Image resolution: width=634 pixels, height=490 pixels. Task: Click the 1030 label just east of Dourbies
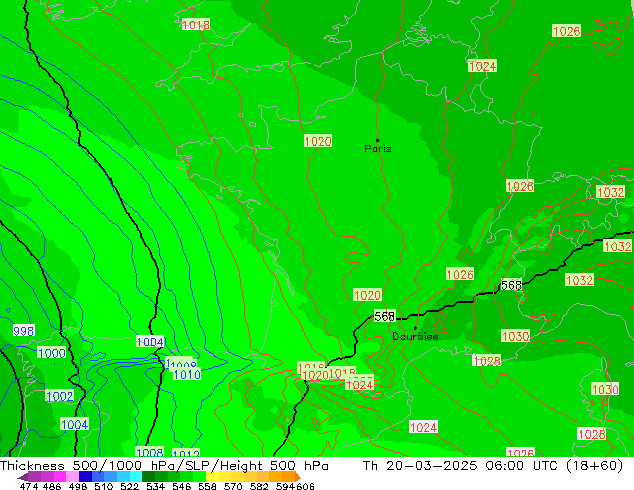(516, 336)
